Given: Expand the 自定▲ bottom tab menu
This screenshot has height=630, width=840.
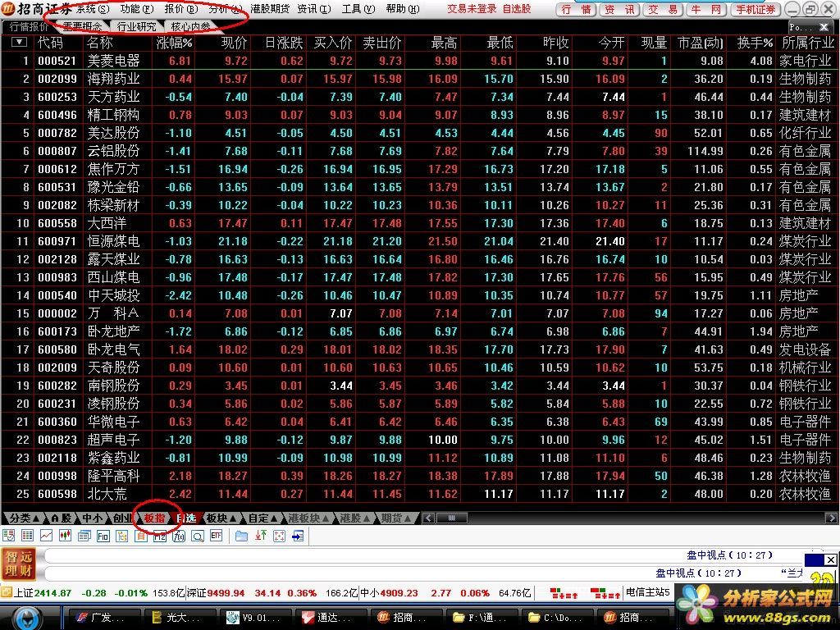Looking at the screenshot, I should coord(262,518).
